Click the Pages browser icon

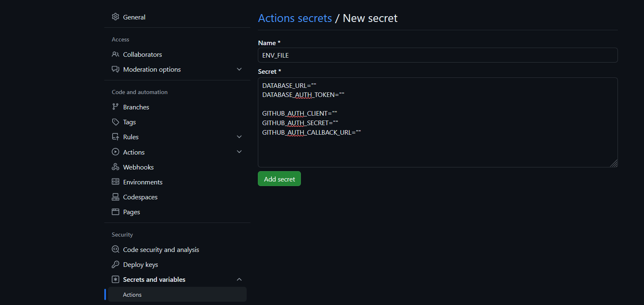(x=115, y=212)
